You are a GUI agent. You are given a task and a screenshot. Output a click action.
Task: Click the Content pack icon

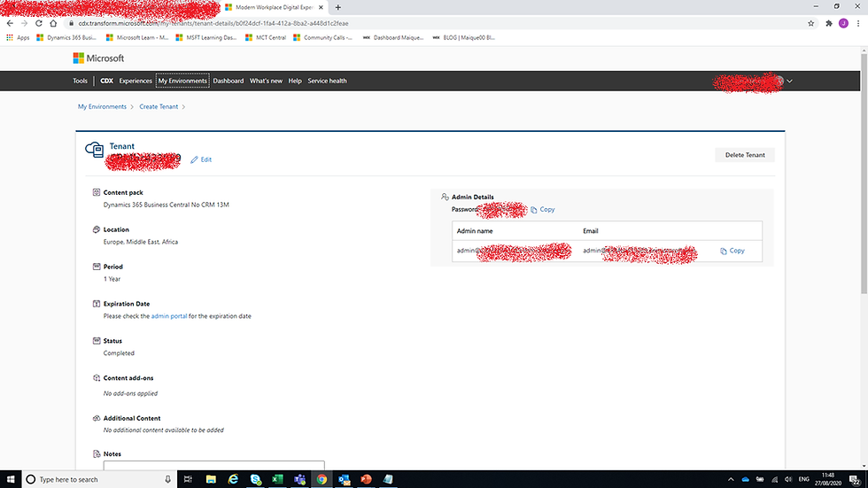pyautogui.click(x=97, y=192)
